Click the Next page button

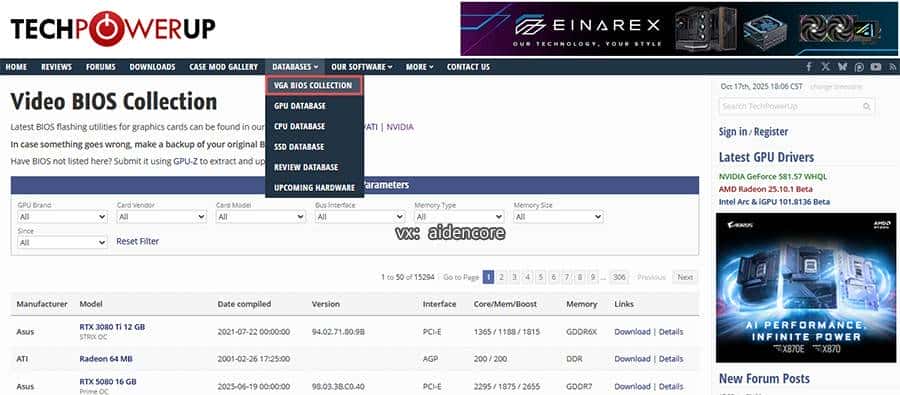pos(685,277)
